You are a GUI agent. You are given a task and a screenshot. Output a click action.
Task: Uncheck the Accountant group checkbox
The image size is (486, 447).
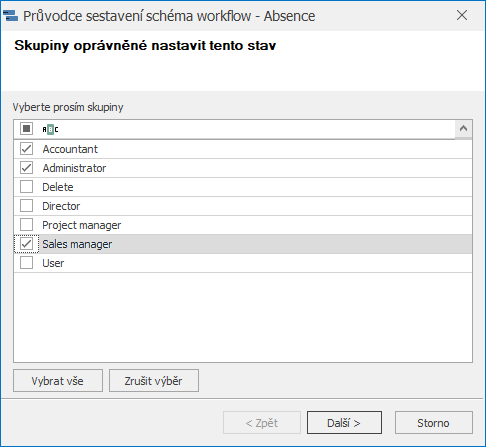pyautogui.click(x=26, y=149)
